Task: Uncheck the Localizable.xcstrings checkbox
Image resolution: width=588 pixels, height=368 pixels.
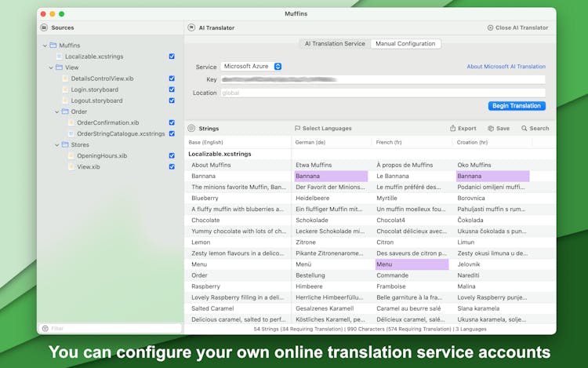Action: click(172, 56)
